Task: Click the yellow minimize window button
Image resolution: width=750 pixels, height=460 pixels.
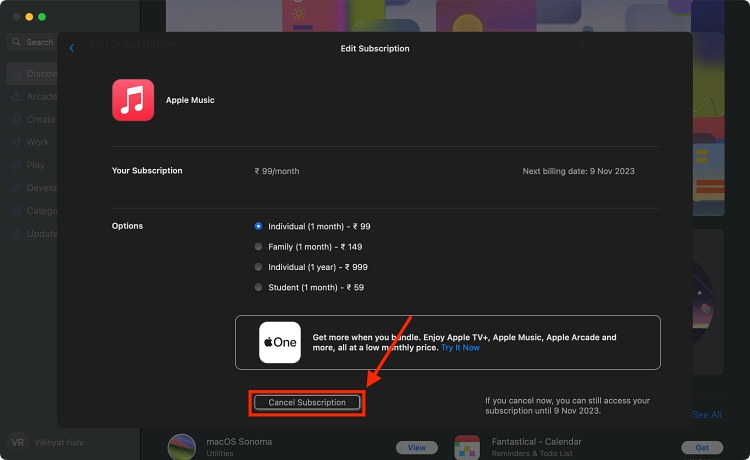Action: pyautogui.click(x=29, y=17)
